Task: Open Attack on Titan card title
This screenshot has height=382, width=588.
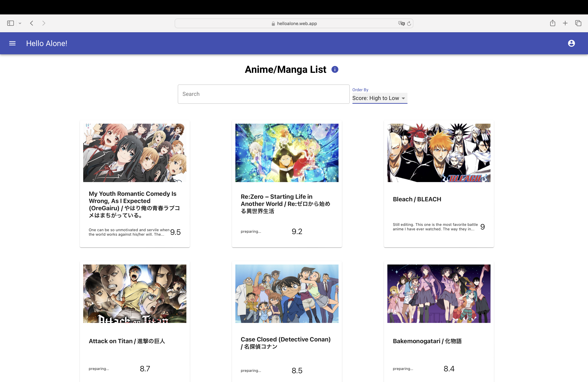Action: [127, 341]
